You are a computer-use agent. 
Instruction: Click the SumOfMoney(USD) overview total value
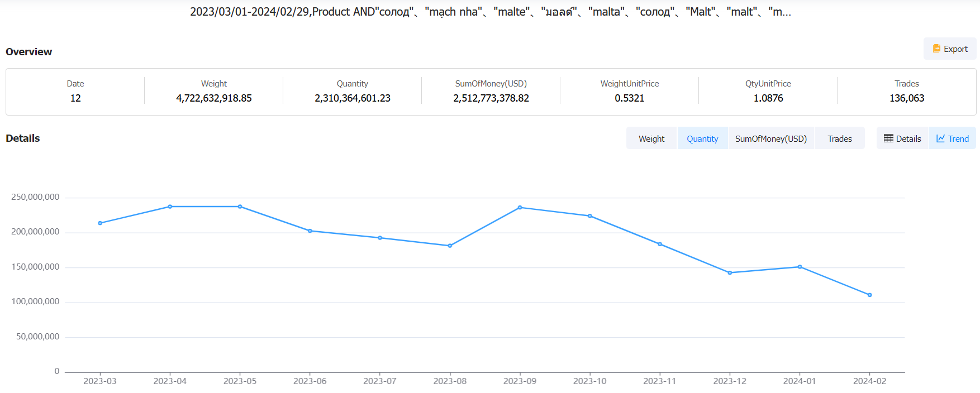(x=491, y=98)
